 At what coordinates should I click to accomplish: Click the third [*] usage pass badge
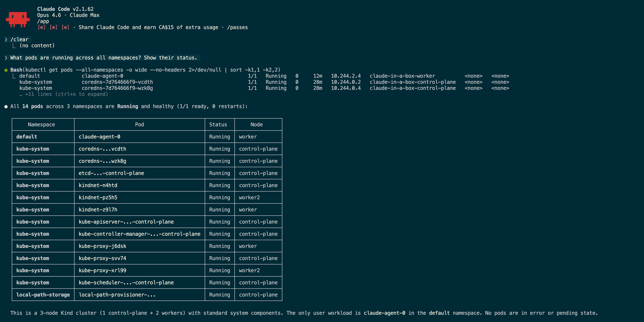point(65,27)
